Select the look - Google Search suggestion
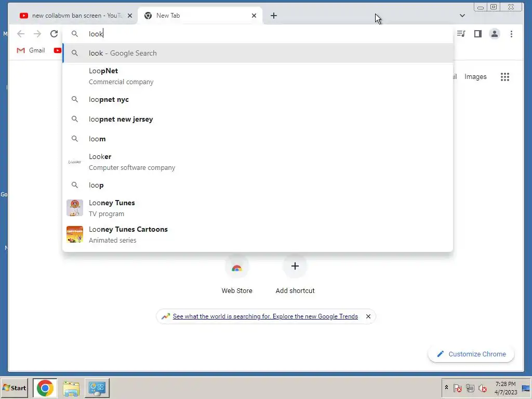The height and width of the screenshot is (399, 532). pyautogui.click(x=258, y=53)
